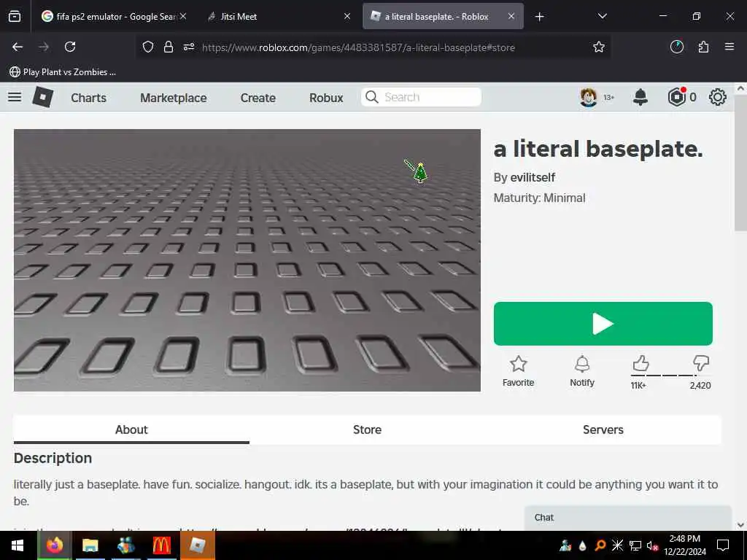Close the fifa ps2 emulator tab
This screenshot has height=560, width=747.
pyautogui.click(x=183, y=17)
